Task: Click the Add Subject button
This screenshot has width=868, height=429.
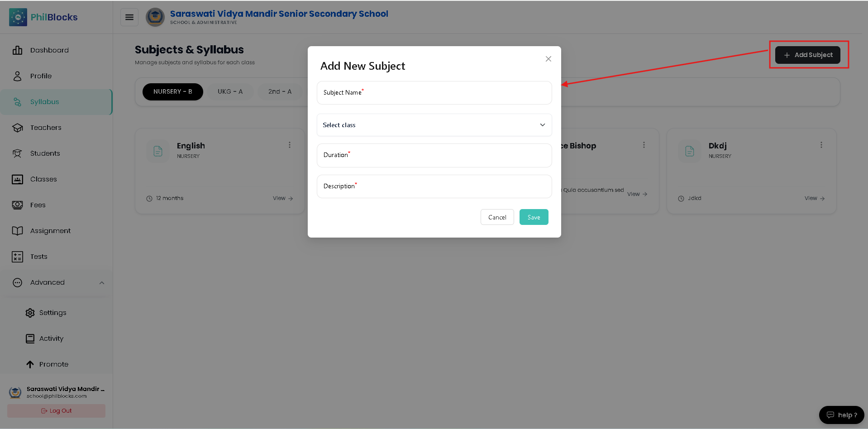Action: [808, 55]
